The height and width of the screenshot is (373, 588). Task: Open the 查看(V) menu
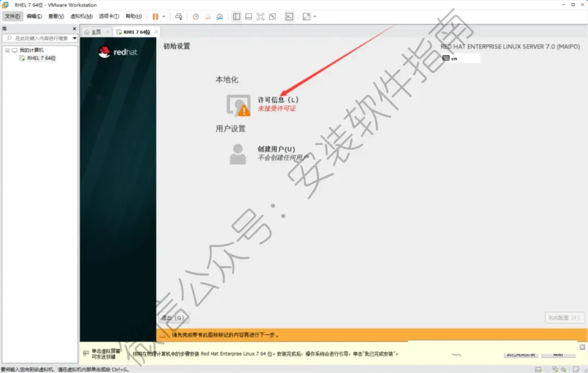(56, 16)
